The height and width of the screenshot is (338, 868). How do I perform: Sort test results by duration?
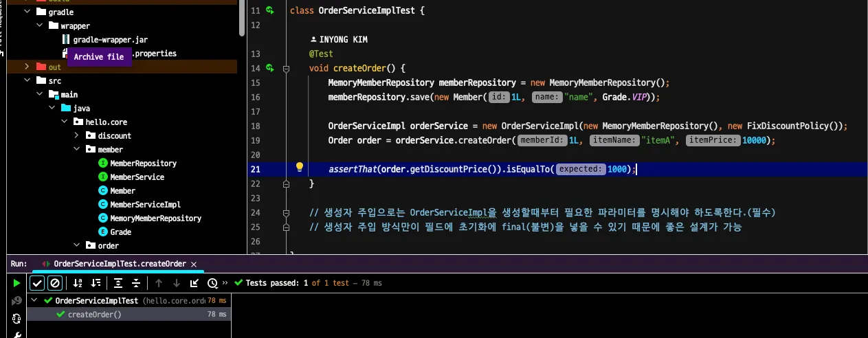tap(96, 283)
